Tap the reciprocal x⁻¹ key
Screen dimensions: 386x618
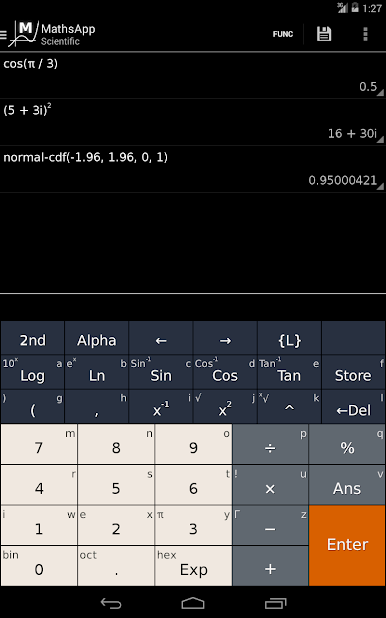coord(161,407)
